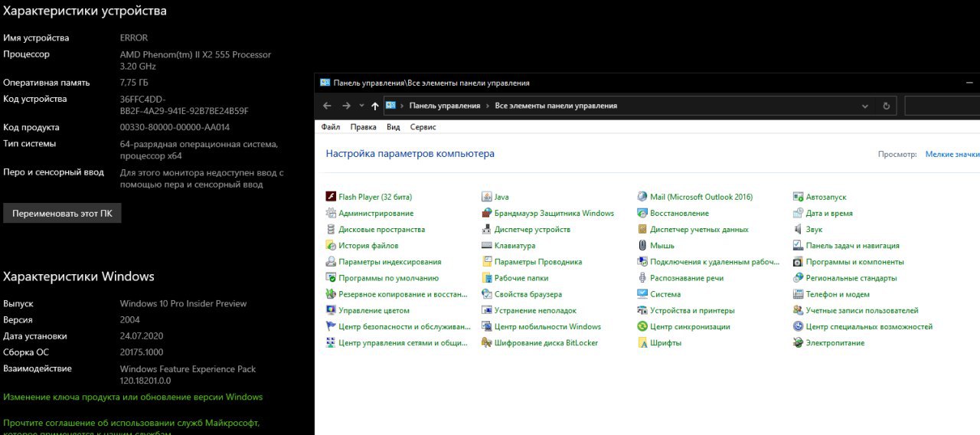The height and width of the screenshot is (435, 980).
Task: Click the Control Panel search field
Action: coord(942,106)
